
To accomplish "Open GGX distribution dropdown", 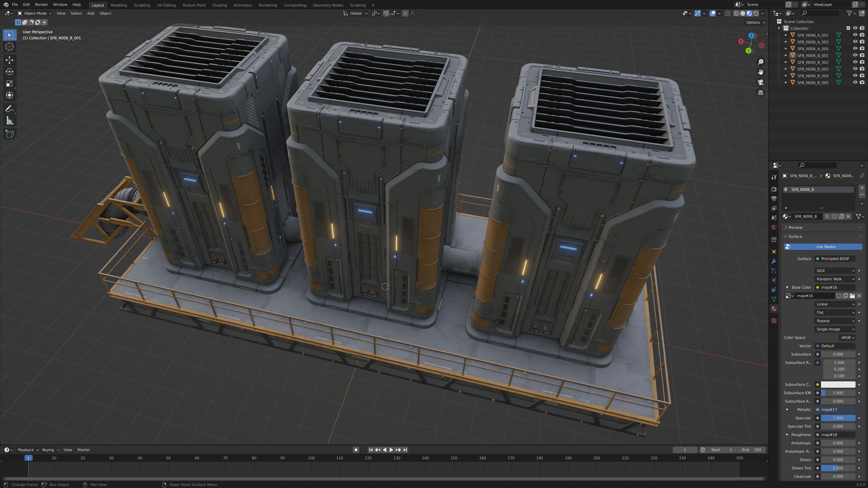I will (835, 270).
